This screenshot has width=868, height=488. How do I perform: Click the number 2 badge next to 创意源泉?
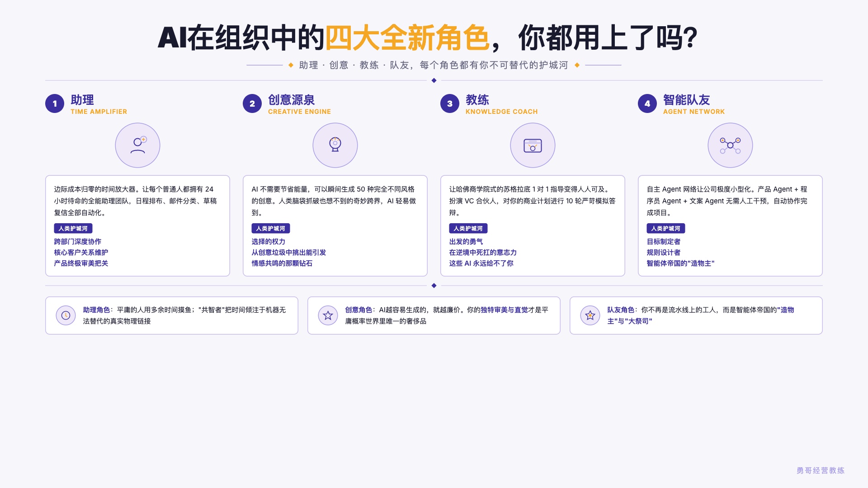(252, 103)
